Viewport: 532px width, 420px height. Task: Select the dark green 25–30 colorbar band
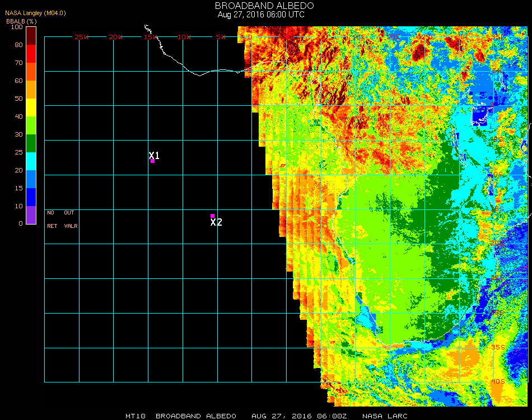[x=31, y=143]
